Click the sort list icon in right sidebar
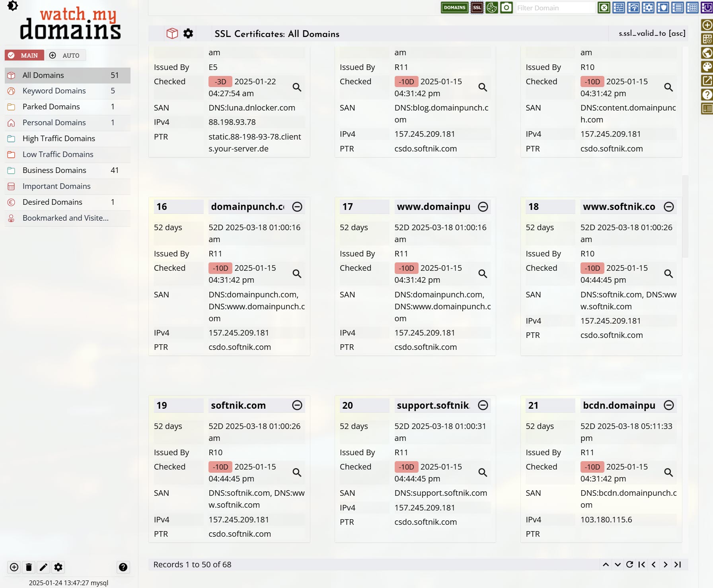This screenshot has height=588, width=713. 707,109
